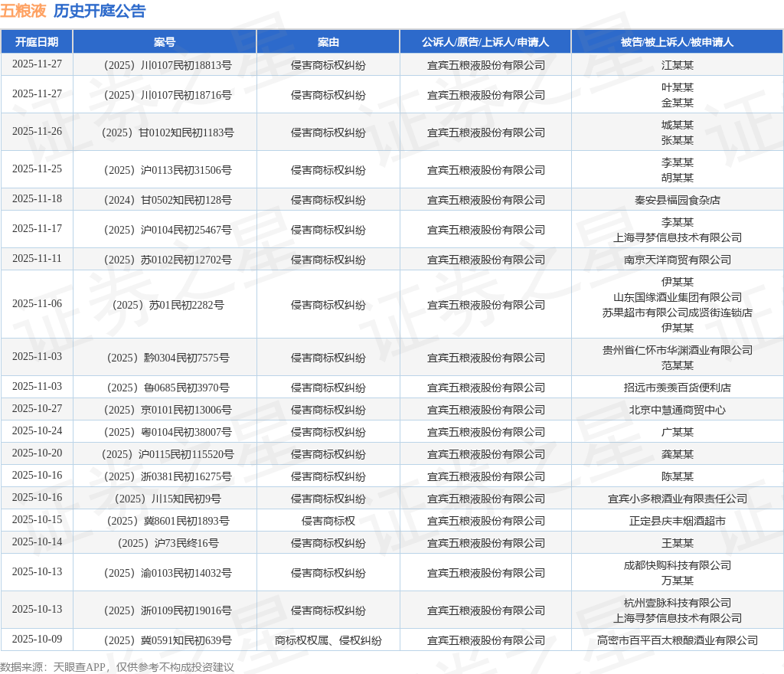
Task: Click case number (2025)冀8601民初1893号
Action: coord(168,521)
